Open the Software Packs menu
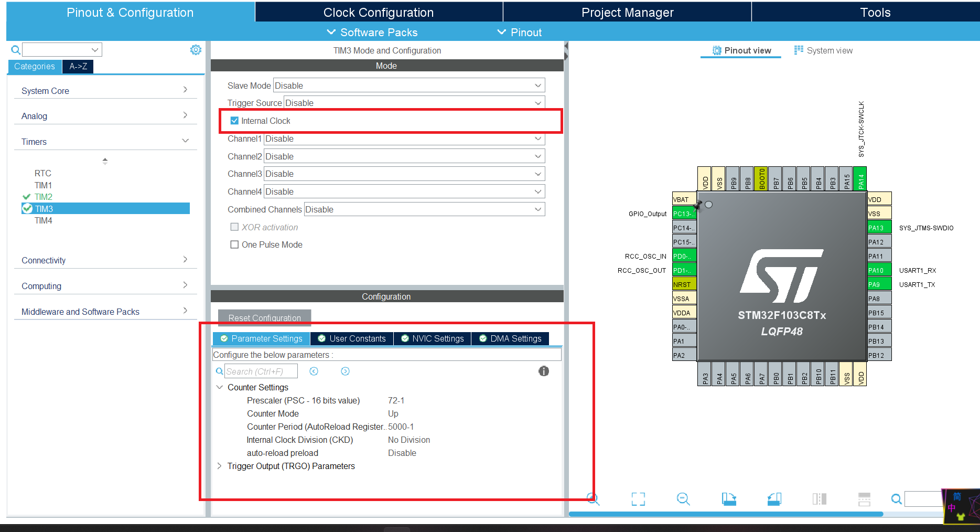This screenshot has width=980, height=532. click(372, 33)
